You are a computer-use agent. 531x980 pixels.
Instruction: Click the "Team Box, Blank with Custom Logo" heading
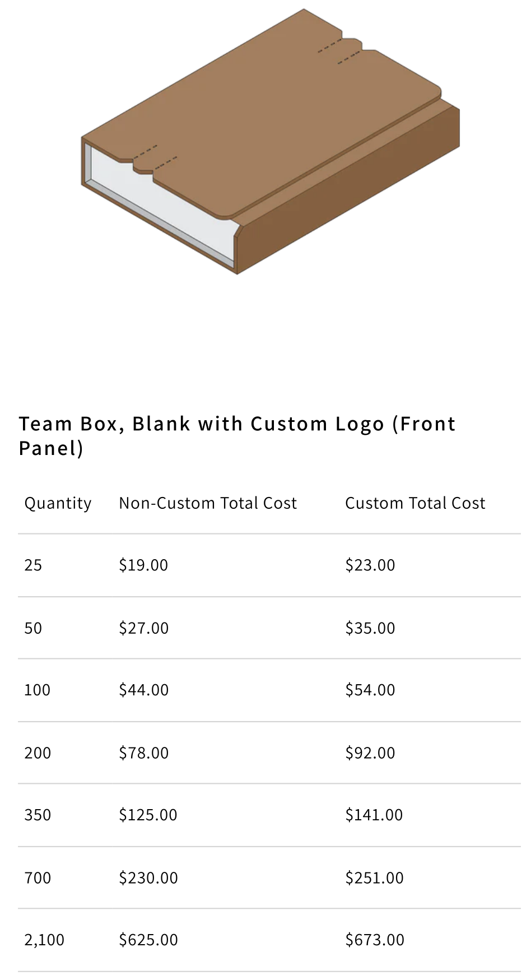coord(237,435)
